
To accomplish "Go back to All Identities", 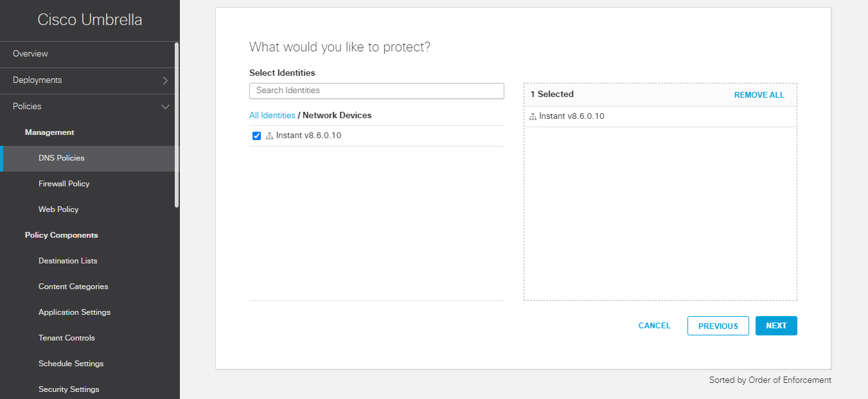I will (272, 116).
